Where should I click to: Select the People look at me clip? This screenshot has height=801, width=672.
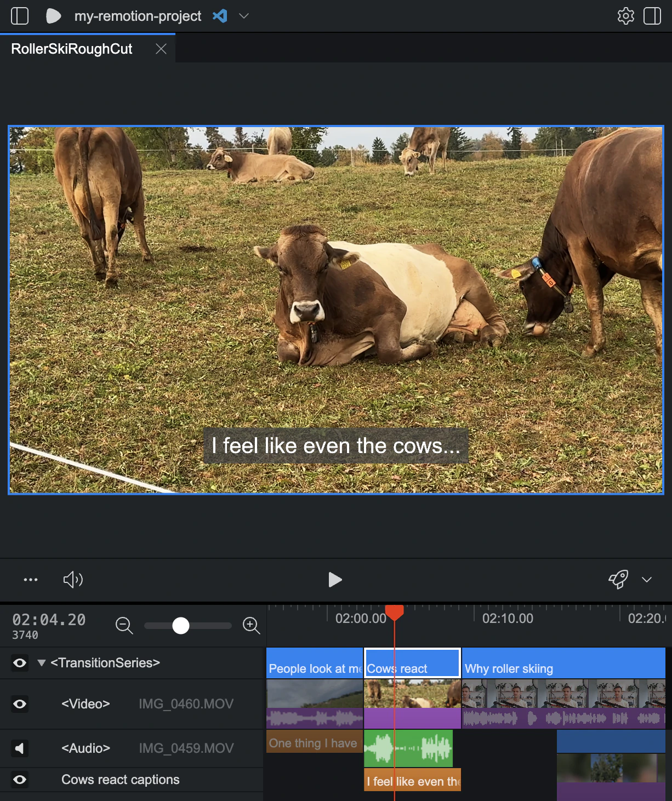pyautogui.click(x=315, y=663)
